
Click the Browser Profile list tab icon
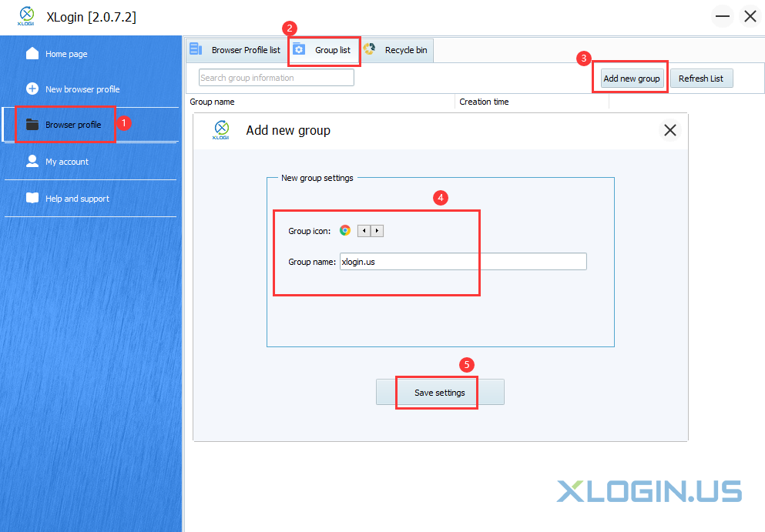point(196,49)
